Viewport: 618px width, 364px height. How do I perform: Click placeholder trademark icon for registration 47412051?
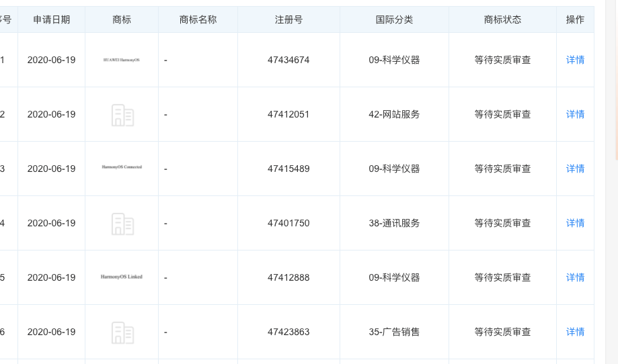pyautogui.click(x=122, y=115)
